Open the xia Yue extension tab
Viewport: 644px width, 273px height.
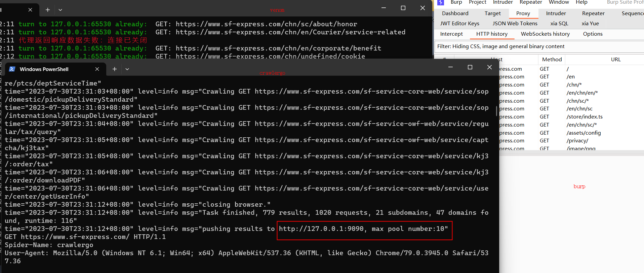click(x=590, y=24)
